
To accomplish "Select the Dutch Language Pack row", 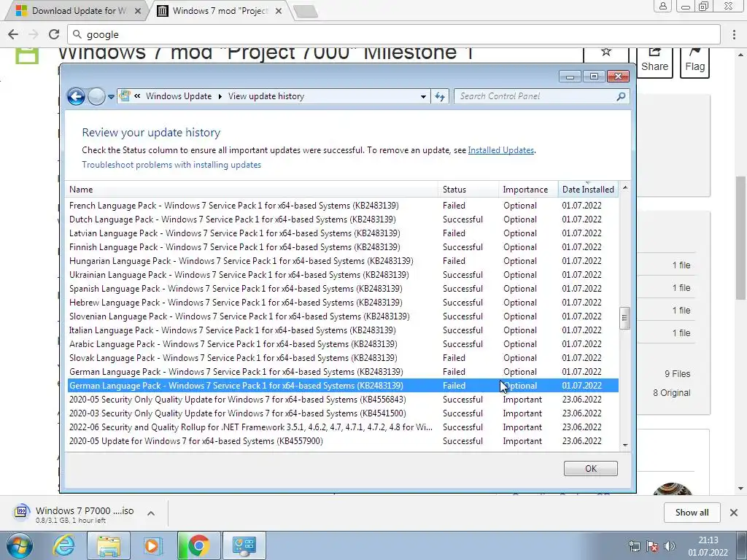I will pos(343,219).
